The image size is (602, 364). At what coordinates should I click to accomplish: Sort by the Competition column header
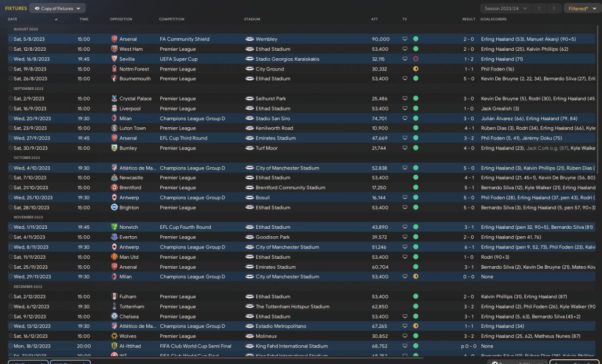tap(172, 19)
